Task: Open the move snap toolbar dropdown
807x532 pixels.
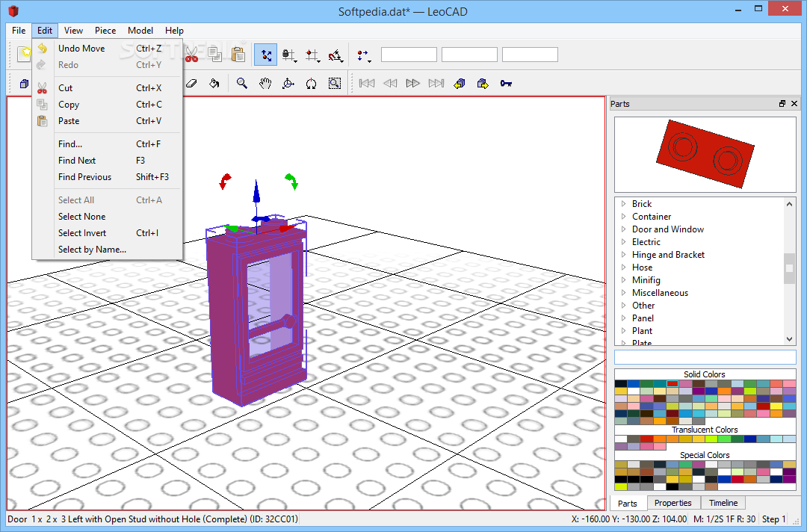Action: tap(312, 55)
